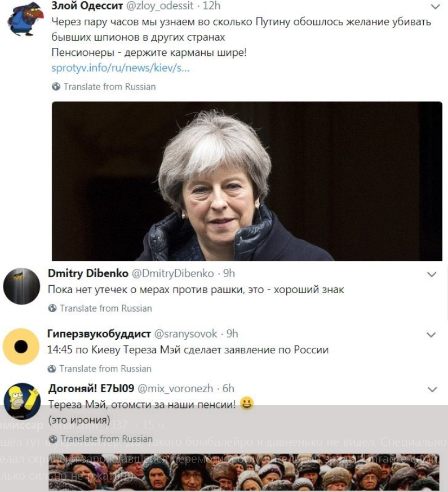Click the translate globe icon on Злой Одессит tweet
Image resolution: width=448 pixels, height=492 pixels.
pos(55,86)
